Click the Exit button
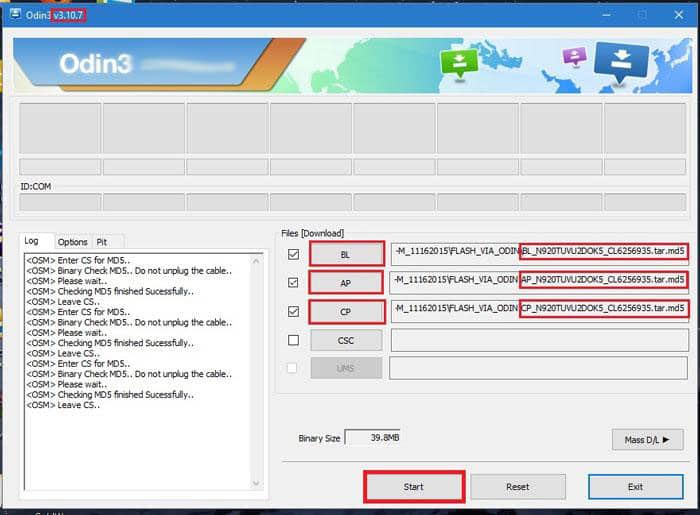Screen dimensions: 700x515 coord(636,487)
